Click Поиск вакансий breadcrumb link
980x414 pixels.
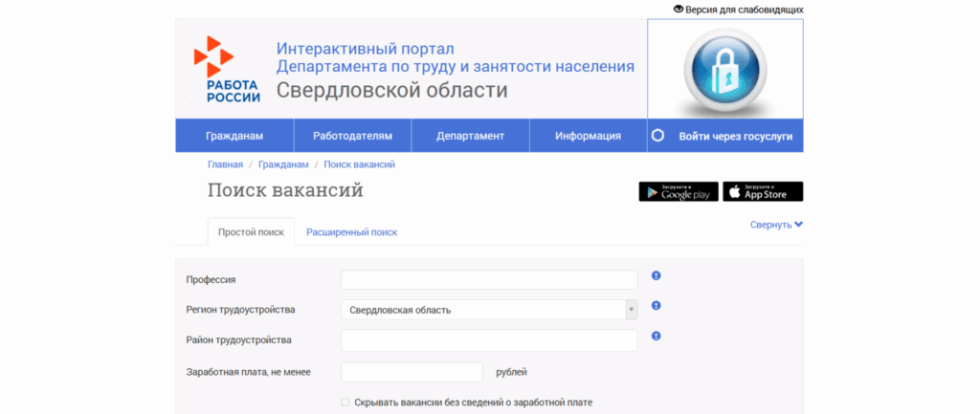(360, 164)
